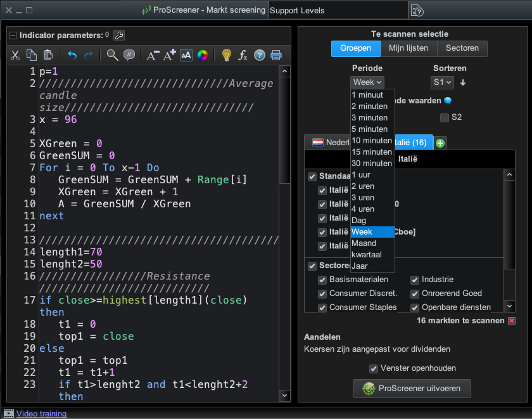532x419 pixels.
Task: Open the fx function library icon
Action: (x=243, y=55)
